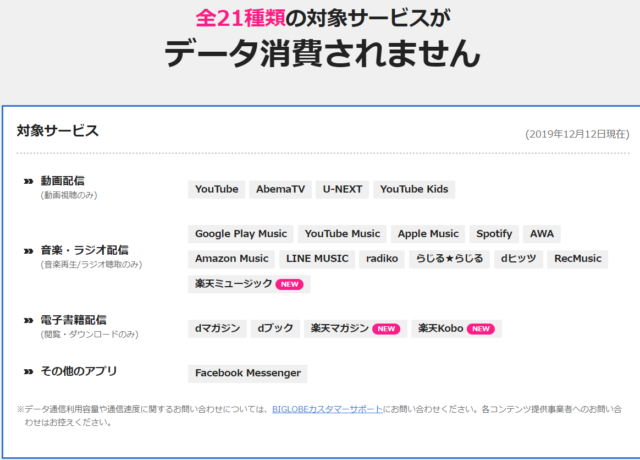Click the 閲覧・ダウンロードのみ subtitle note
Screen dimensions: 640x460
[x=89, y=335]
